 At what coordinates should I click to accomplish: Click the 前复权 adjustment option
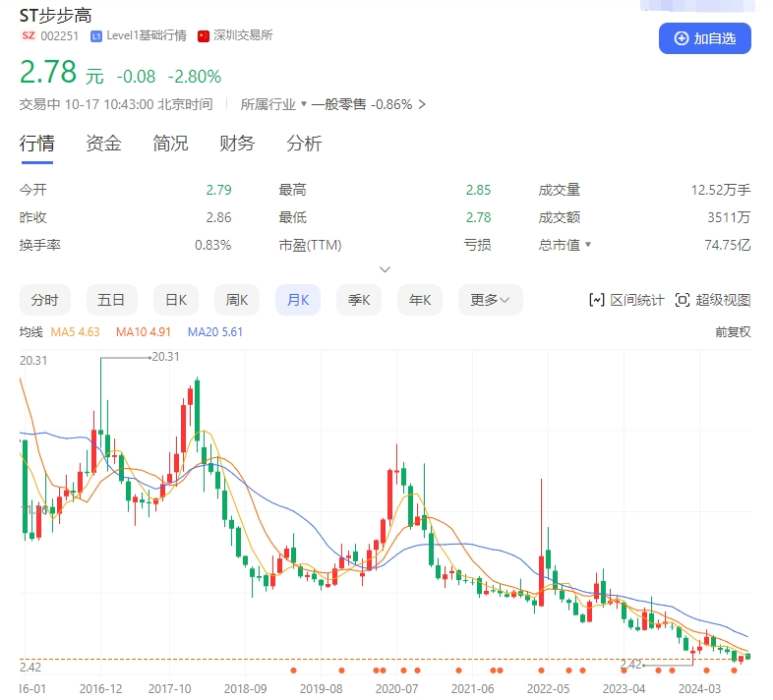[733, 331]
